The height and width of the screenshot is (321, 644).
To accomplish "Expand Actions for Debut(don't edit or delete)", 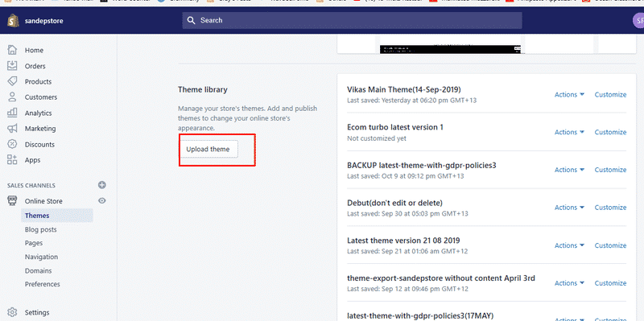I will pos(569,208).
